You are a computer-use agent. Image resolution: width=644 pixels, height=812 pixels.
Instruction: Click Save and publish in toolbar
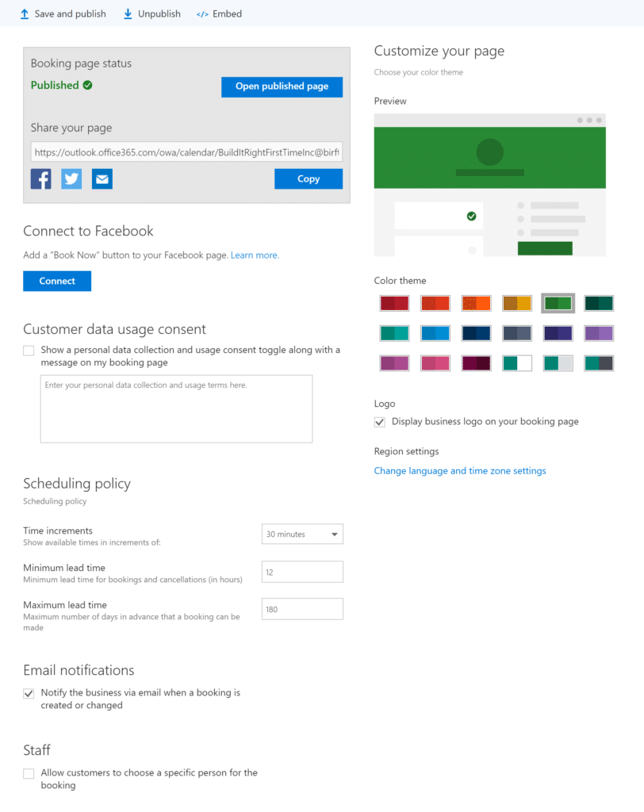tap(63, 14)
